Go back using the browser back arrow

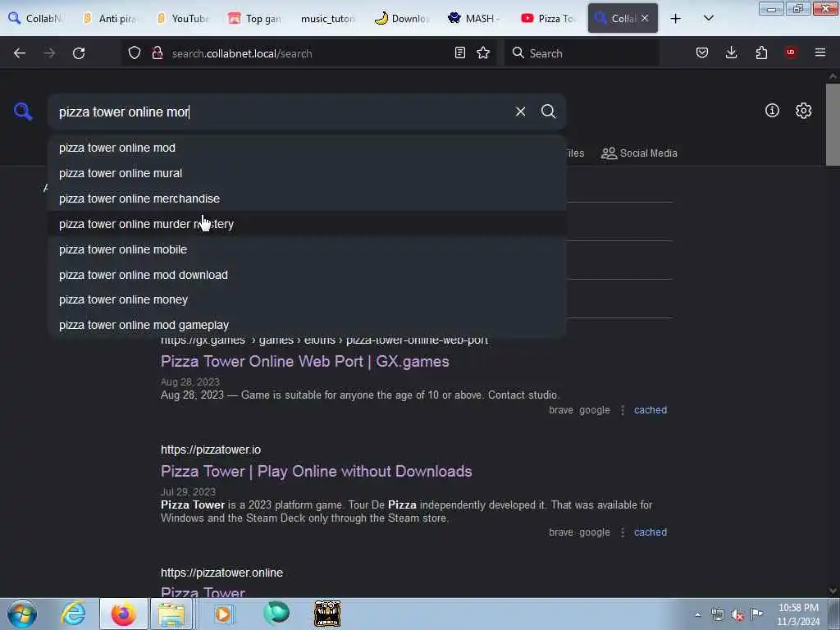[x=20, y=53]
